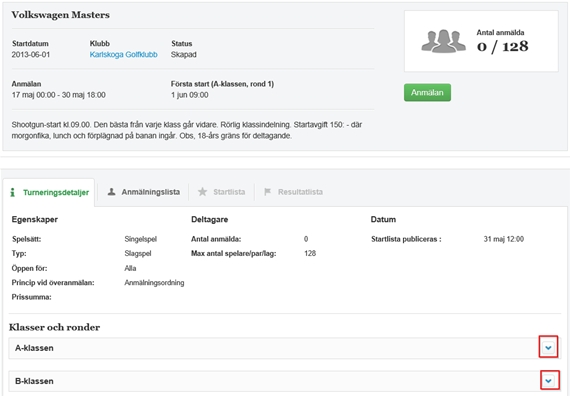Select the Resultatlista tab

tap(293, 192)
